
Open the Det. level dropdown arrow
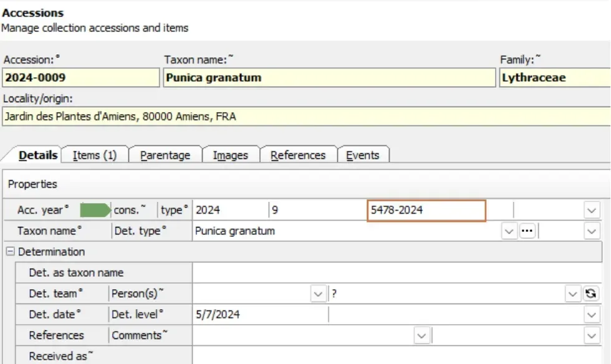click(592, 315)
